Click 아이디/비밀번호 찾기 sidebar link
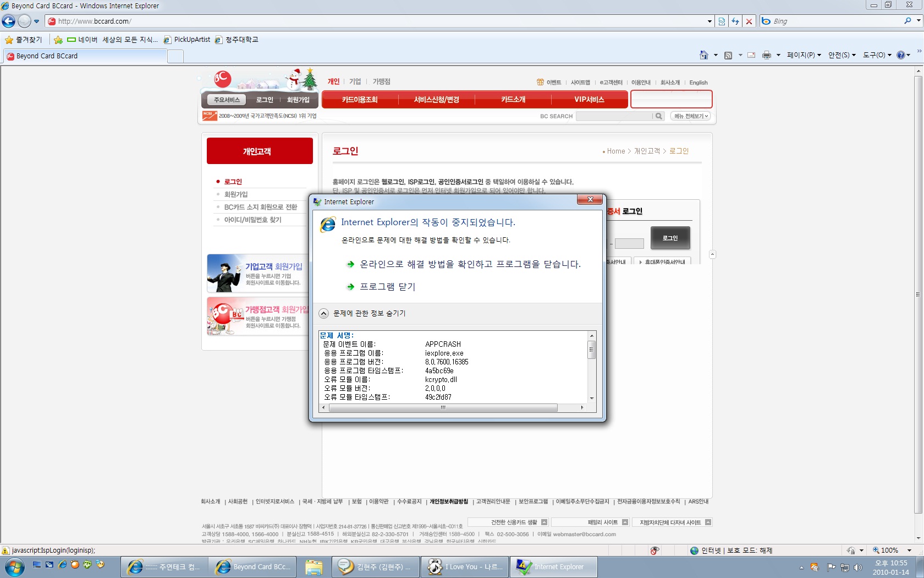Screen dimensions: 924x578 pos(252,220)
